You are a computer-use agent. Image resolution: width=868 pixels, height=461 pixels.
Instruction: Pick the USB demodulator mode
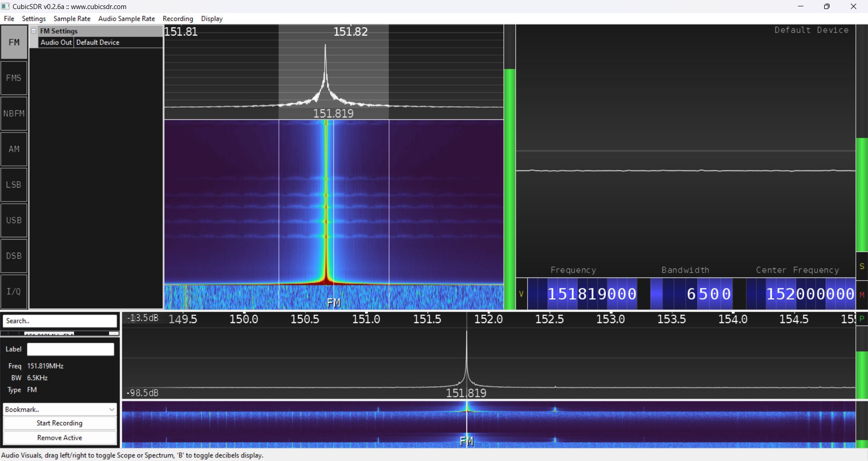(x=14, y=221)
